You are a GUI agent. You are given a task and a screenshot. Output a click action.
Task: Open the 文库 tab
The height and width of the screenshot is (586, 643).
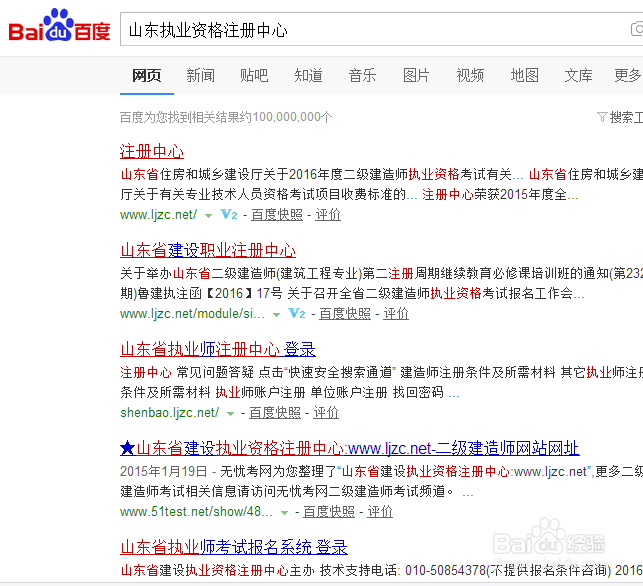(578, 75)
